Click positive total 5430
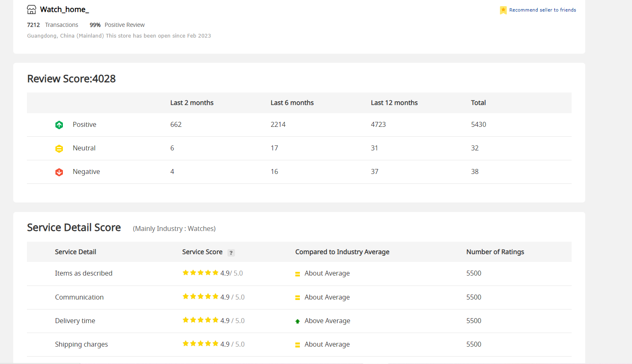Screen dimensions: 632x364 (479, 125)
